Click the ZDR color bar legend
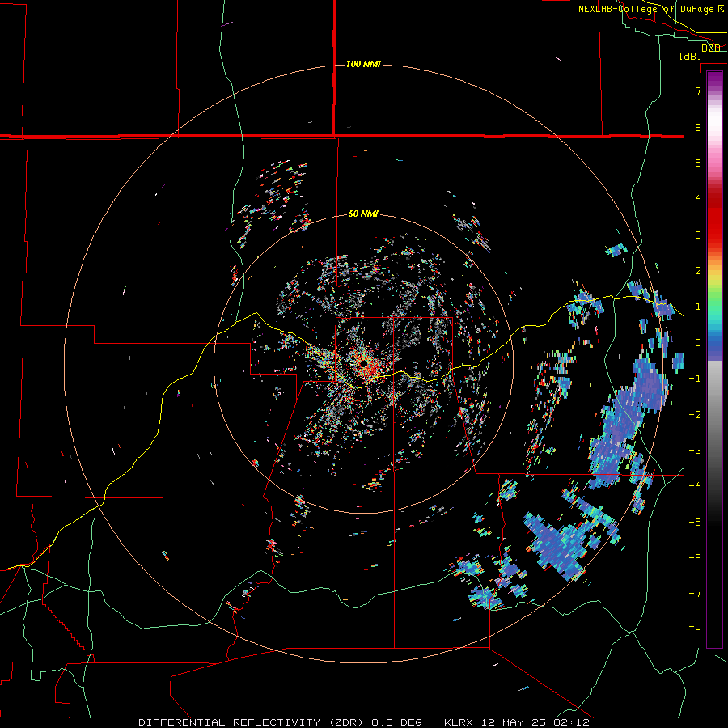The height and width of the screenshot is (728, 728). (714, 359)
